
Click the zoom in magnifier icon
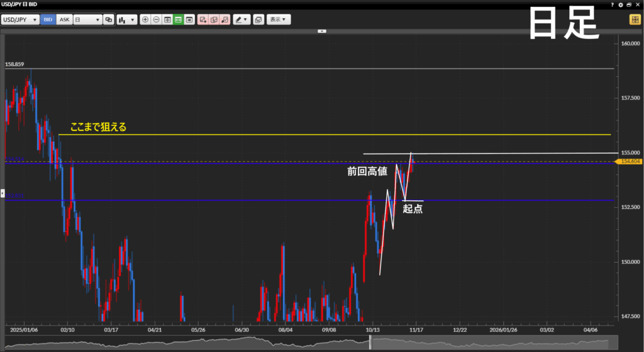[x=145, y=20]
